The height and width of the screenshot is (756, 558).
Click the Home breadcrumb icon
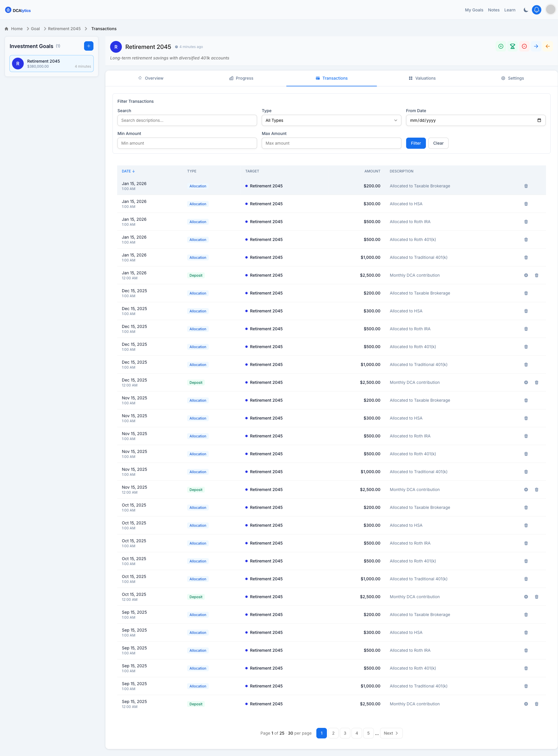pos(6,29)
